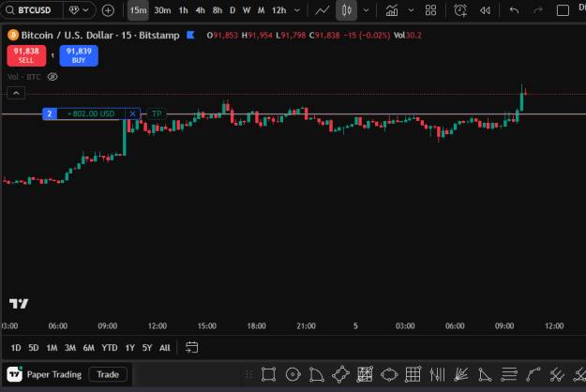
Task: Select the monthly M timeframe
Action: [261, 10]
